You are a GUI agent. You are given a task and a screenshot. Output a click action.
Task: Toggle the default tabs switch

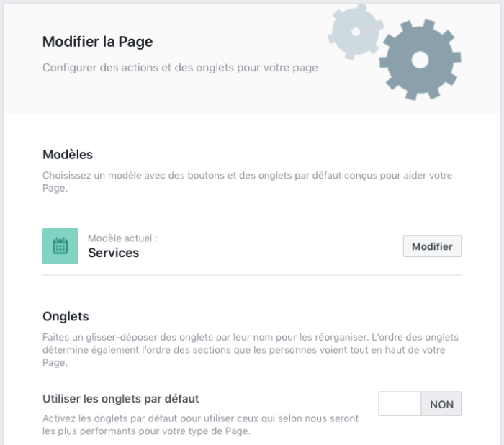click(x=420, y=404)
